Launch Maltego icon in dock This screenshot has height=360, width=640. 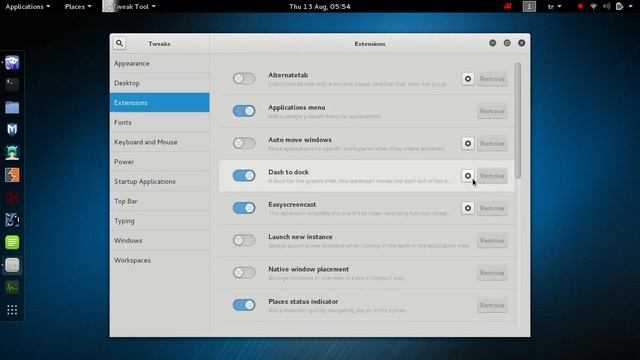coord(12,220)
